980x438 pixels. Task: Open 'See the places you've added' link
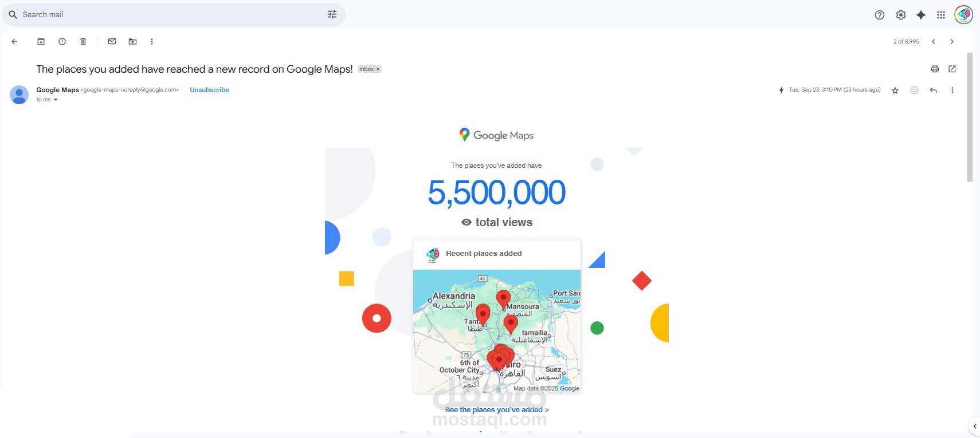tap(497, 410)
